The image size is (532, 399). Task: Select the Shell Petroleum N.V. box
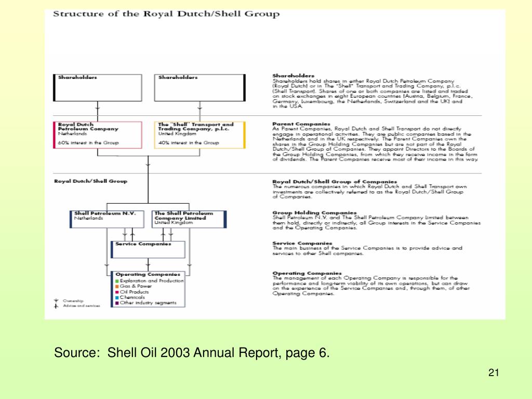(107, 219)
